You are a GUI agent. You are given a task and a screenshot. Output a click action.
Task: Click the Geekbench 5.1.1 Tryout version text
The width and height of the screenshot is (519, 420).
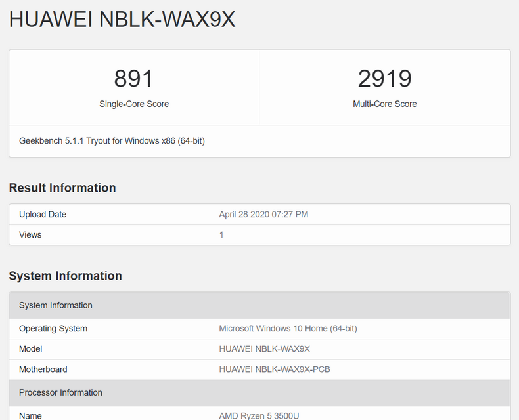(x=112, y=140)
